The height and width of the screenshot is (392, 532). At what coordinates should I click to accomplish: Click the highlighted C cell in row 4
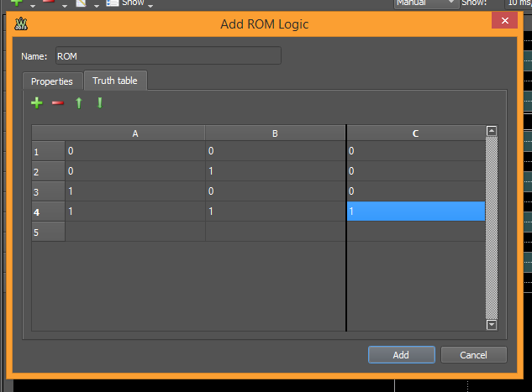point(415,212)
